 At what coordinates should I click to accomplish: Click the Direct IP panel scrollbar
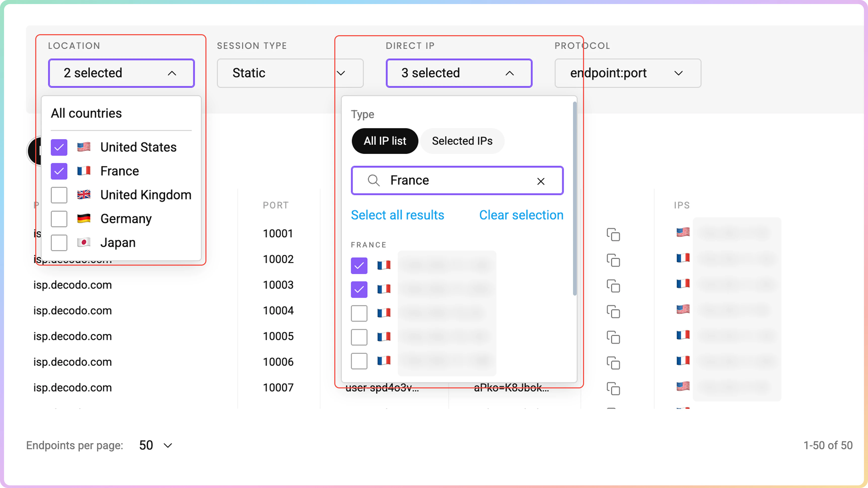pos(574,199)
